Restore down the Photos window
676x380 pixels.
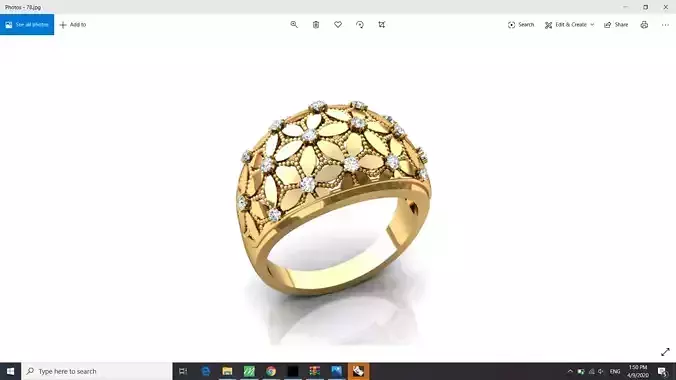[x=645, y=7]
